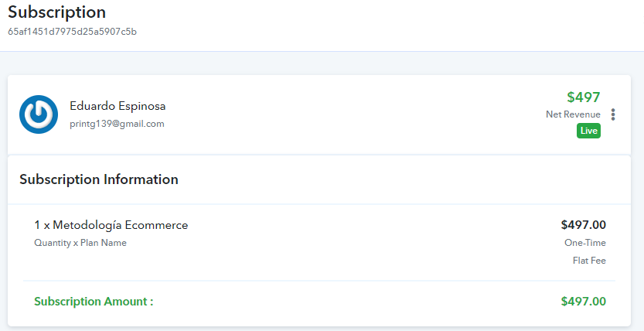Viewport: 644px width, 331px height.
Task: Click the $497 net revenue amount
Action: click(x=583, y=97)
